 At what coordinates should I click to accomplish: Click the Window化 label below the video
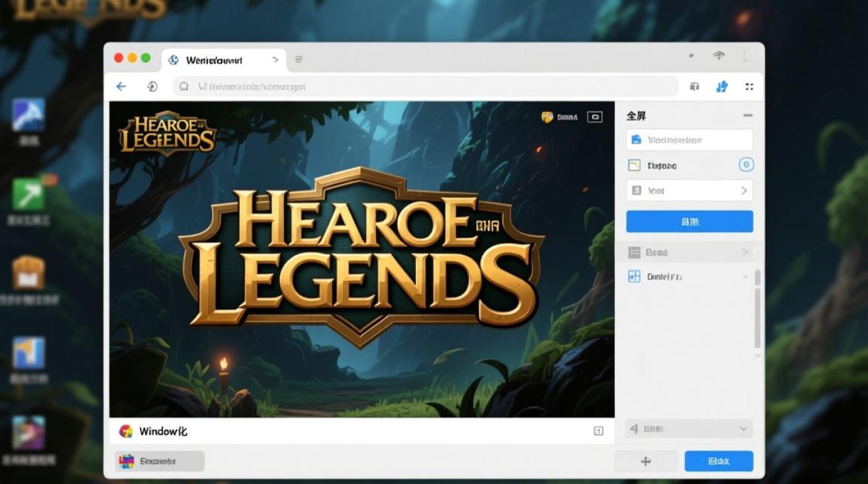163,431
